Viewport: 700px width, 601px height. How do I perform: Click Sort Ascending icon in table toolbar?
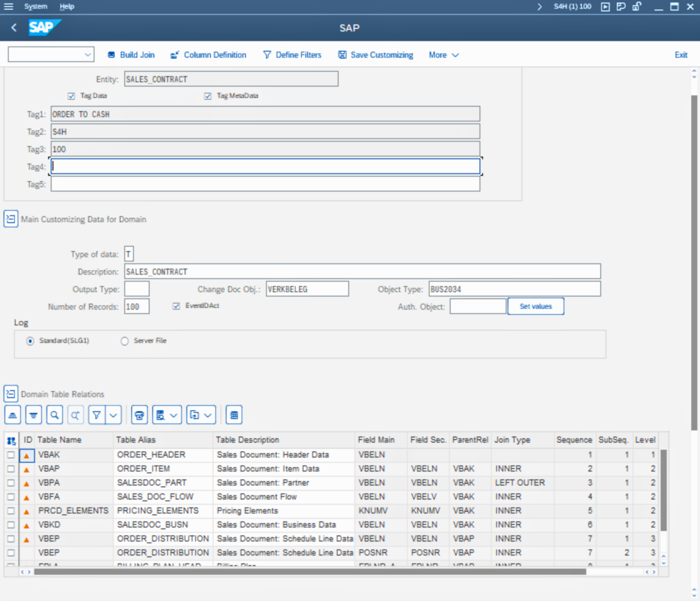click(x=12, y=415)
